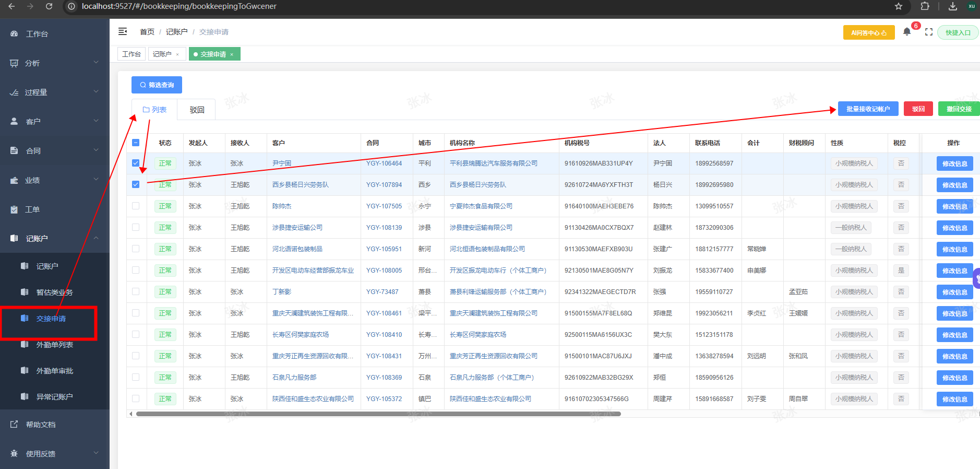Check the 丁新影 row checkbox
Viewport: 980px width, 469px height.
coord(136,291)
